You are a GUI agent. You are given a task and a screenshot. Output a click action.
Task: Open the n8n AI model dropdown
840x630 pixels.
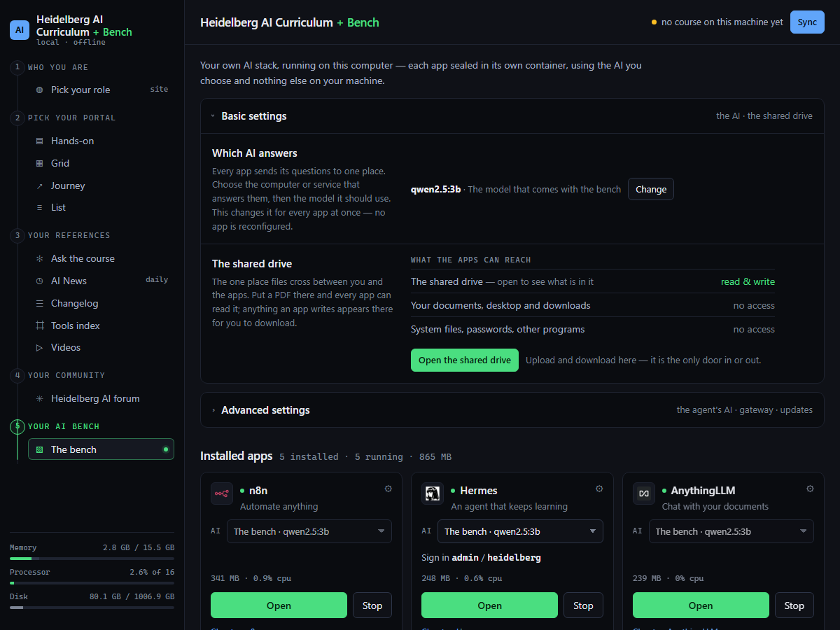(x=309, y=531)
